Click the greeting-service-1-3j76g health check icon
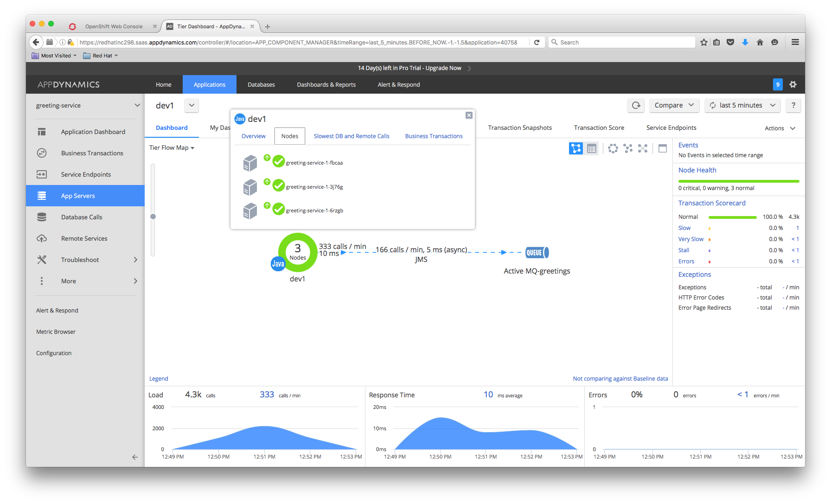This screenshot has height=504, width=831. click(278, 185)
